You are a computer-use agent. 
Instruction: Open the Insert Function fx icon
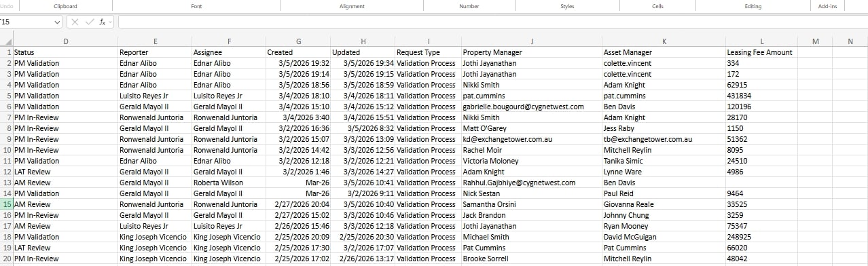tap(103, 22)
